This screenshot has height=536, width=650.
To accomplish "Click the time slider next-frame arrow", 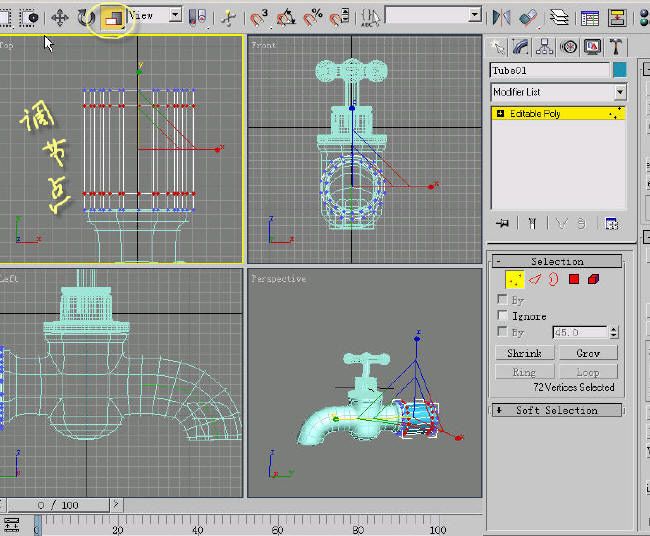I will click(116, 505).
